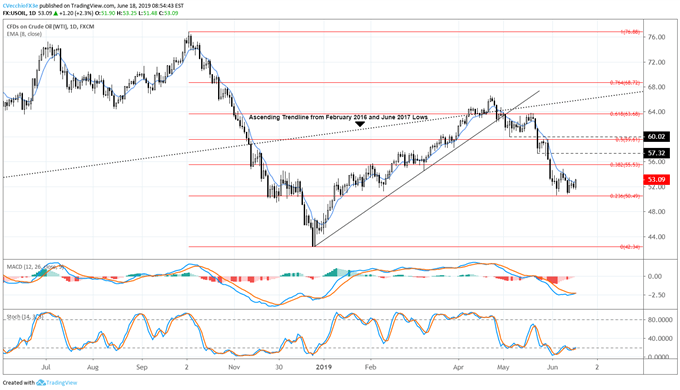Click the black down-triangle trendline marker
This screenshot has height=390, width=680.
coord(360,125)
